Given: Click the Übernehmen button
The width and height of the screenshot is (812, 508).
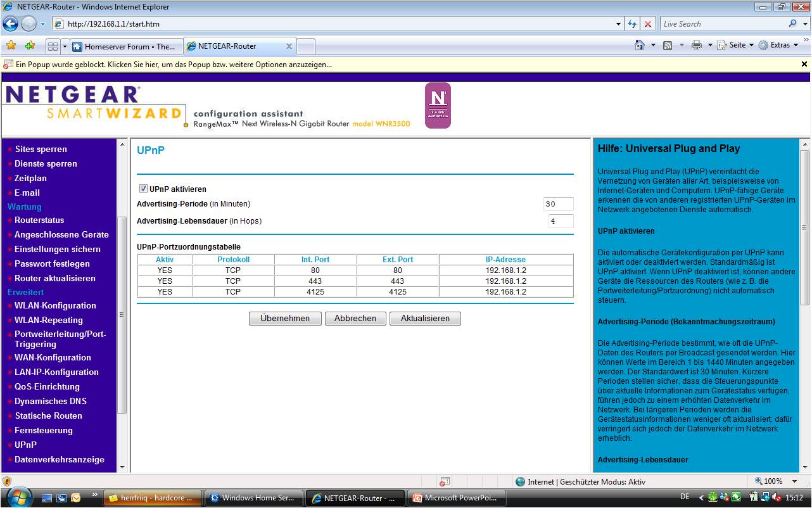Looking at the screenshot, I should (x=285, y=319).
